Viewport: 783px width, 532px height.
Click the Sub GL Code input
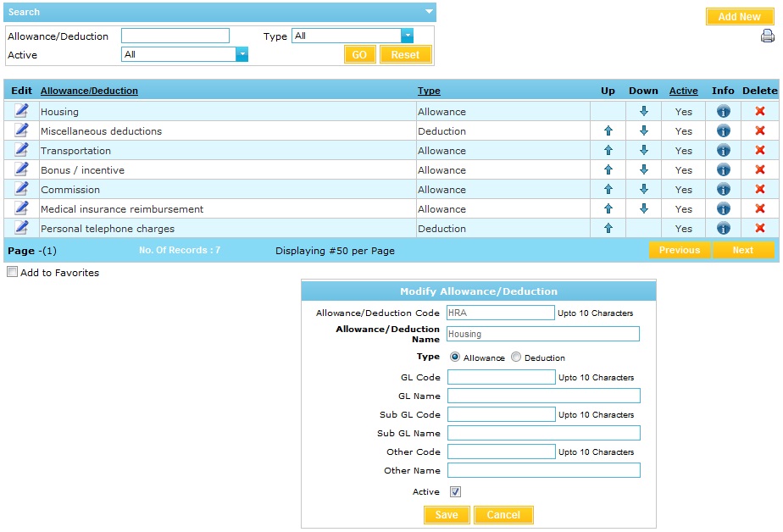click(x=502, y=414)
